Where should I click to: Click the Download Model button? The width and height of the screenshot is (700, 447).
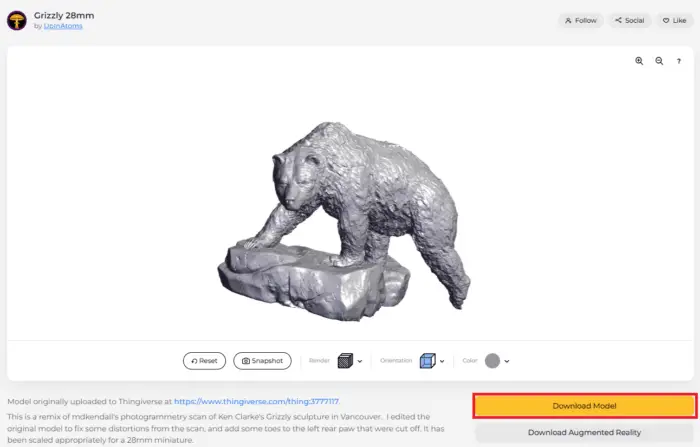click(x=584, y=406)
